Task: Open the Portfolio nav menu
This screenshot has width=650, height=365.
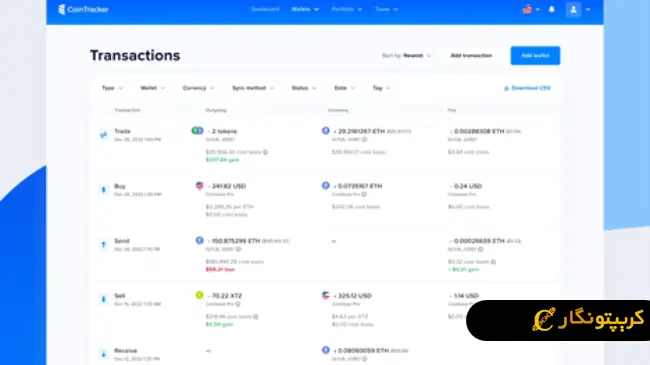Action: [x=347, y=9]
